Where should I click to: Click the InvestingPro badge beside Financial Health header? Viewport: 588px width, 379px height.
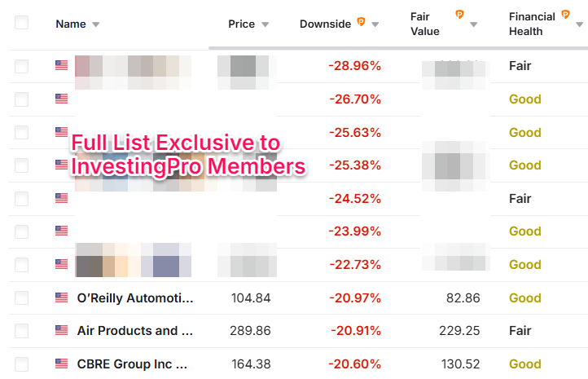click(x=565, y=14)
